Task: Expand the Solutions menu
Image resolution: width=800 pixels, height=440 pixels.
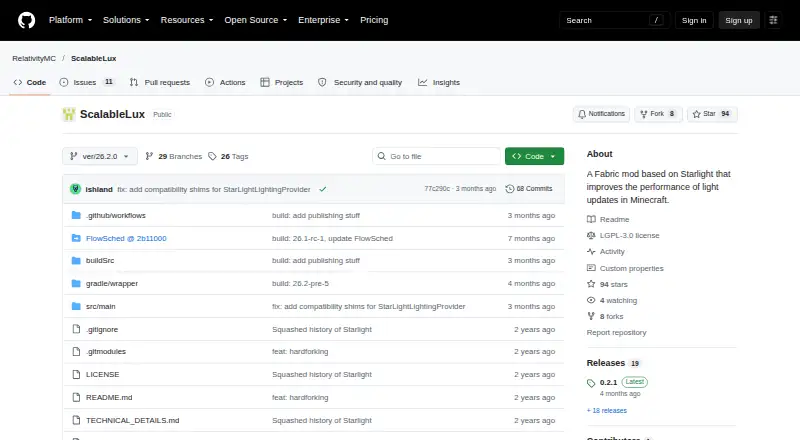Action: pos(126,20)
